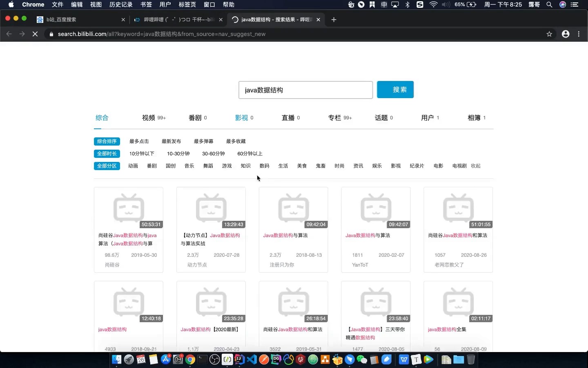588x368 pixels.
Task: Open 书签 menu in menu bar
Action: 146,4
